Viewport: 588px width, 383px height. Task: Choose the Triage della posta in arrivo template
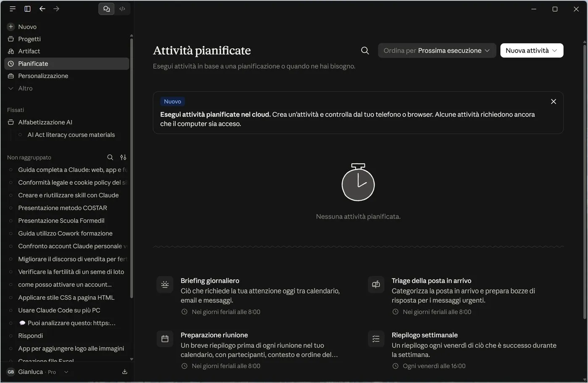464,296
